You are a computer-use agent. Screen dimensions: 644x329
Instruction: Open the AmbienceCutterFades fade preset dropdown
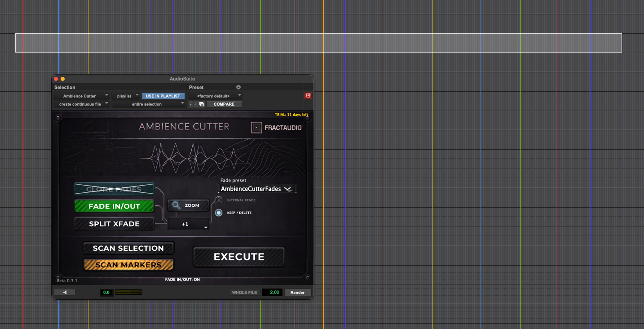coord(258,189)
